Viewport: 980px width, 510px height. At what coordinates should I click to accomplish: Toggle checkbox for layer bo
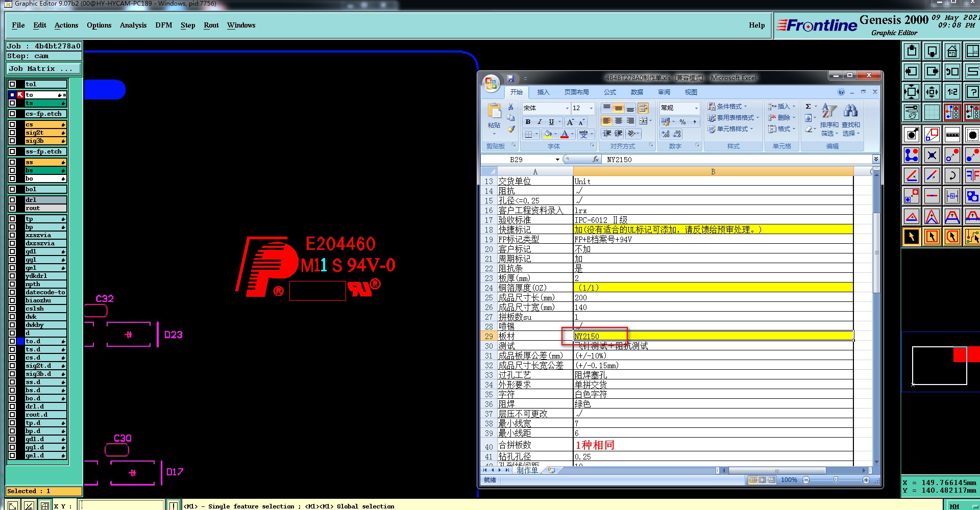pos(12,178)
